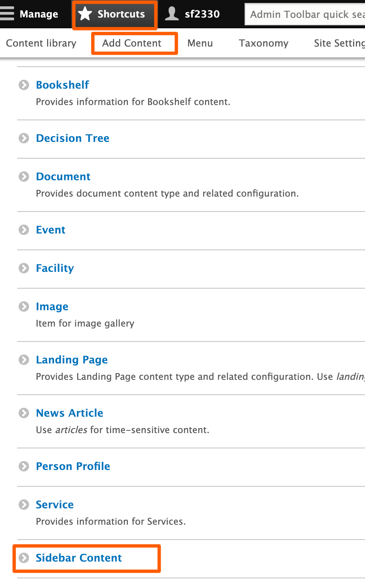The width and height of the screenshot is (365, 588).
Task: Open the Site Settings shortcut item
Action: click(339, 43)
